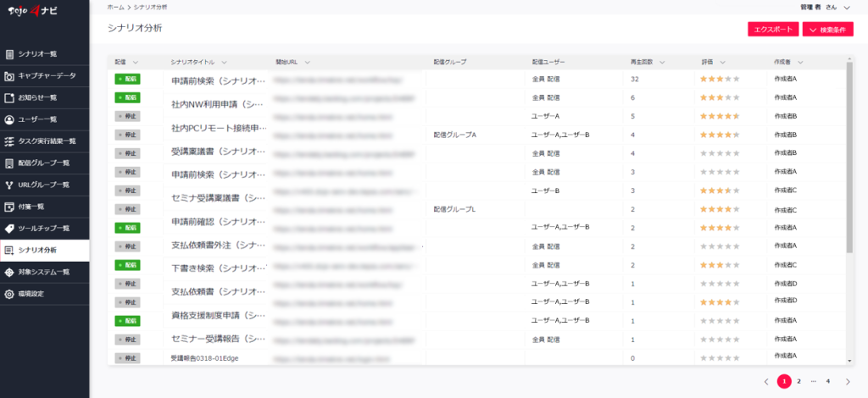Viewport: 868px width, 398px height.
Task: Click the ユーザー一覧 person icon
Action: 9,119
